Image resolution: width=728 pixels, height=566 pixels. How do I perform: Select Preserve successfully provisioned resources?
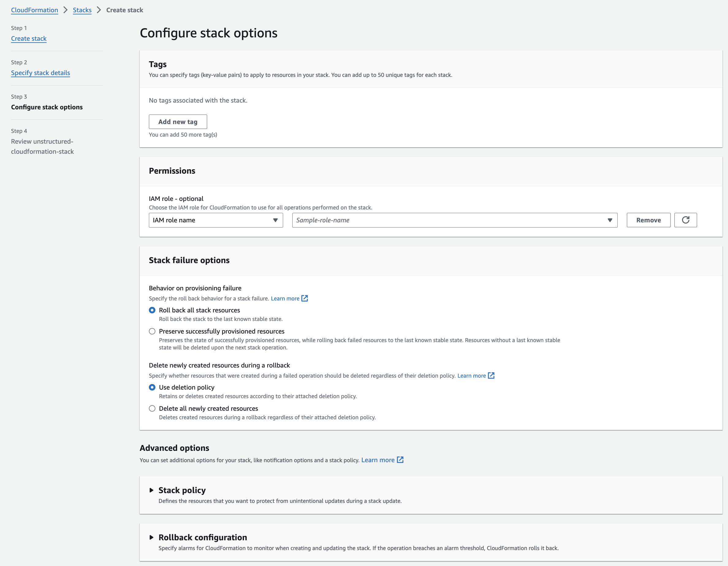[152, 331]
